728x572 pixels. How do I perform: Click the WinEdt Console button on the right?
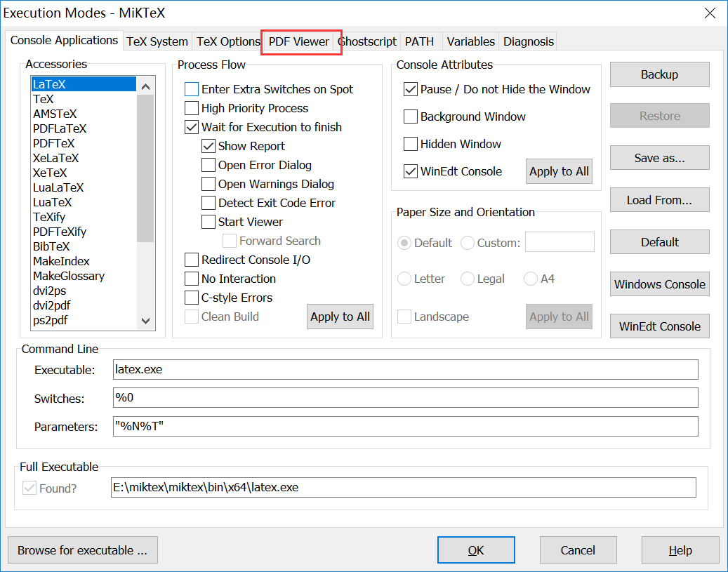click(659, 326)
